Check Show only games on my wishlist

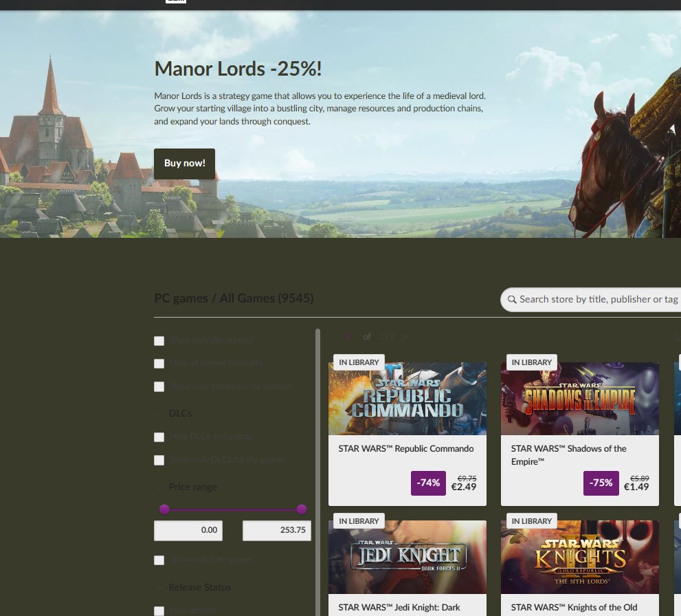coord(159,386)
